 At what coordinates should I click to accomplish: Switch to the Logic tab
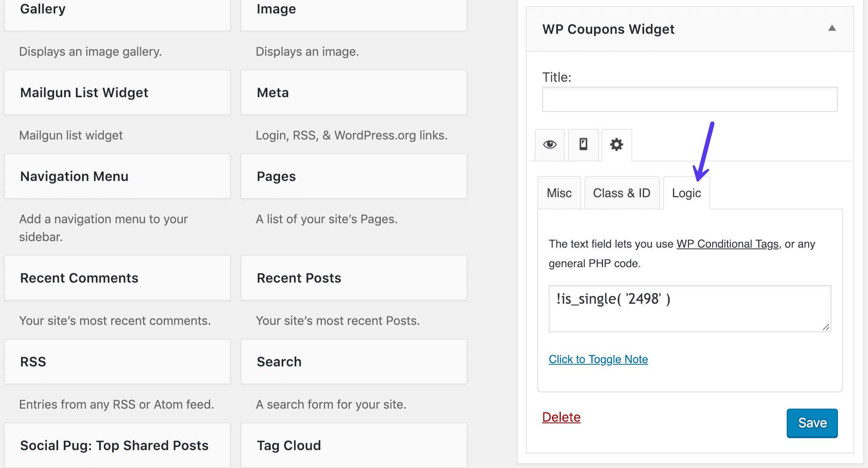(688, 192)
